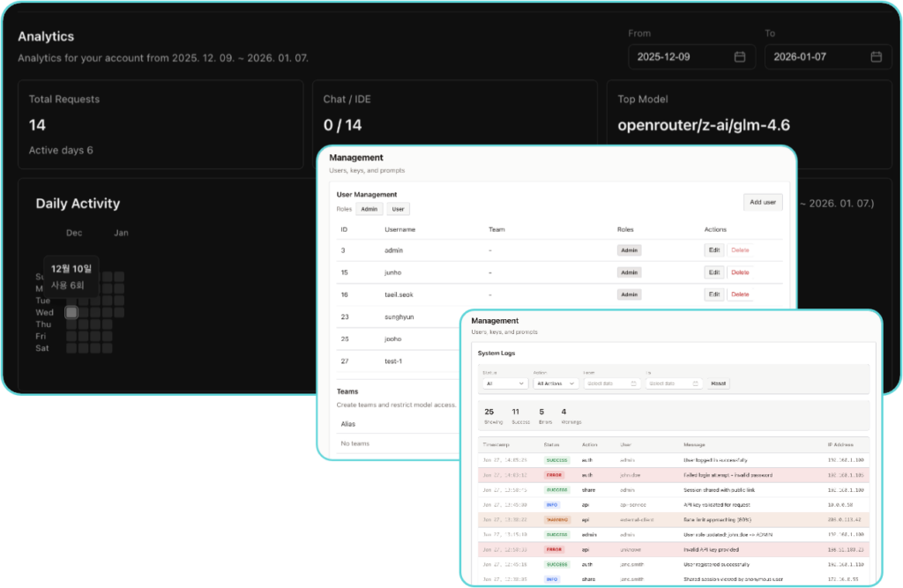Click the Total Requests value 14
The image size is (903, 588).
click(x=37, y=125)
